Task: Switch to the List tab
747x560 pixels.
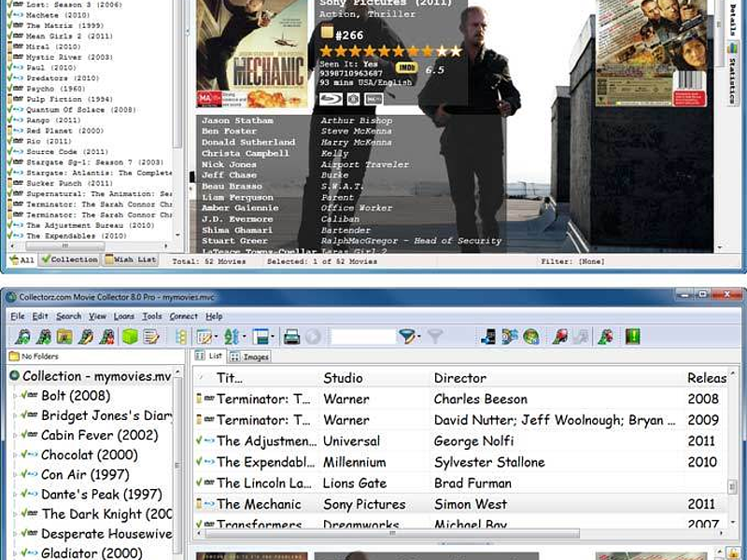Action: (209, 356)
